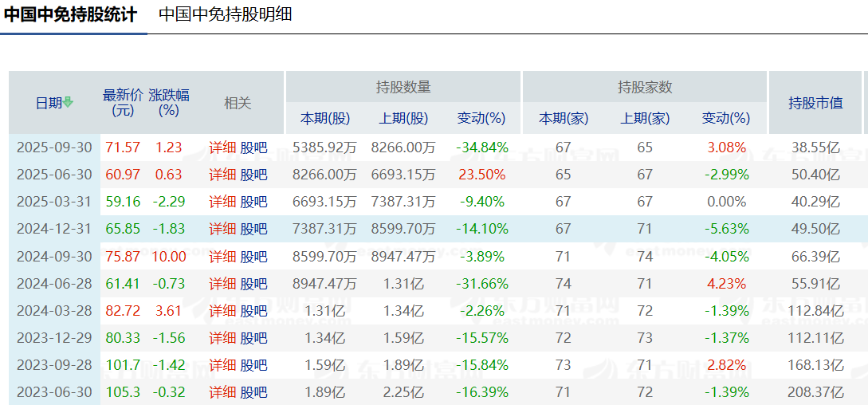Screen dimensions: 868x405
Task: Click 变动(%) under 持股家数
Action: tap(726, 118)
